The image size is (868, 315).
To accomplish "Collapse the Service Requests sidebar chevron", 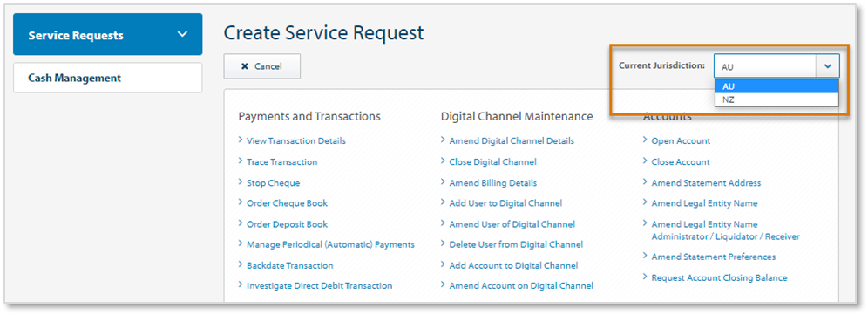I will pyautogui.click(x=182, y=34).
